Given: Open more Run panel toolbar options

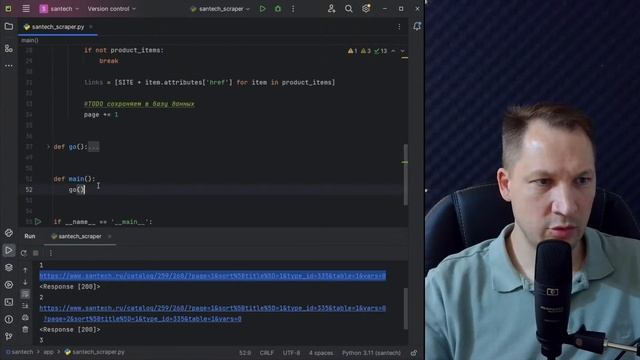Looking at the screenshot, I should pyautogui.click(x=51, y=253).
